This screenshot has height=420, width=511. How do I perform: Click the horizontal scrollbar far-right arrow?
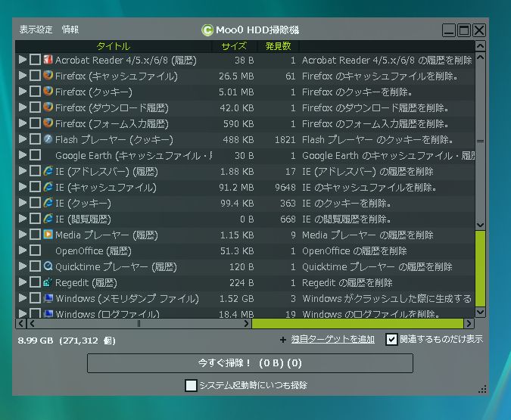(469, 324)
